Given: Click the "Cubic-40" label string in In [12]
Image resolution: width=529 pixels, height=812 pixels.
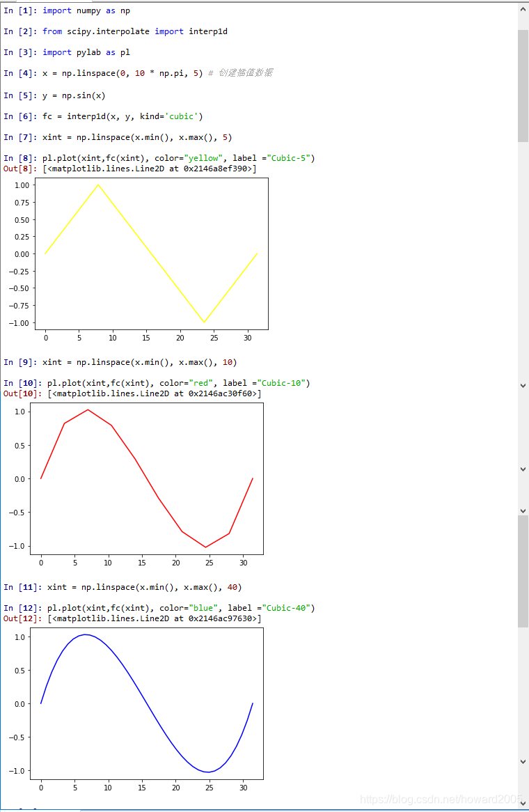Looking at the screenshot, I should tap(286, 608).
